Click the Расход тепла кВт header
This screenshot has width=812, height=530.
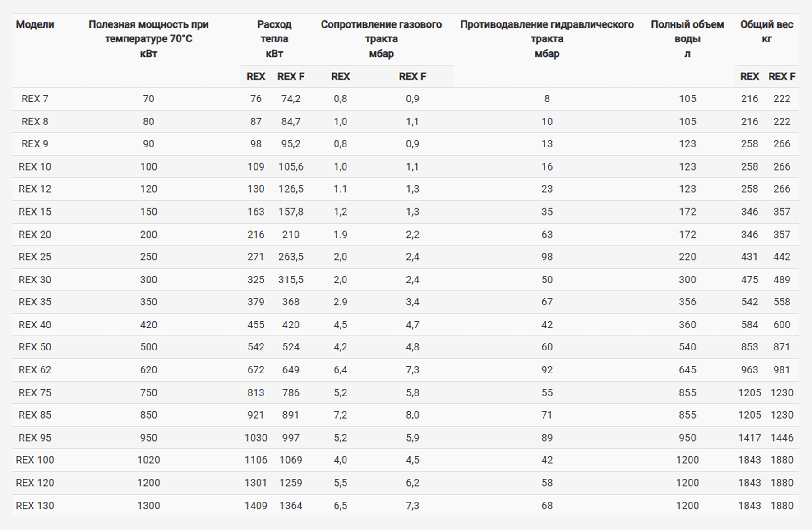coord(274,39)
